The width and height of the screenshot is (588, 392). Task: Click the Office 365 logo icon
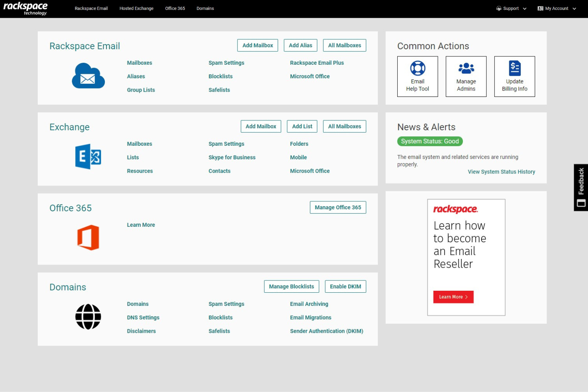88,237
